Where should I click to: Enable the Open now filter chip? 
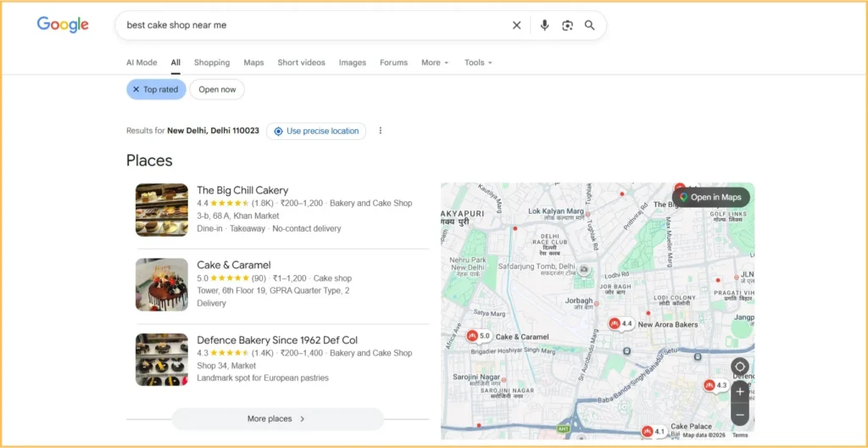click(217, 89)
